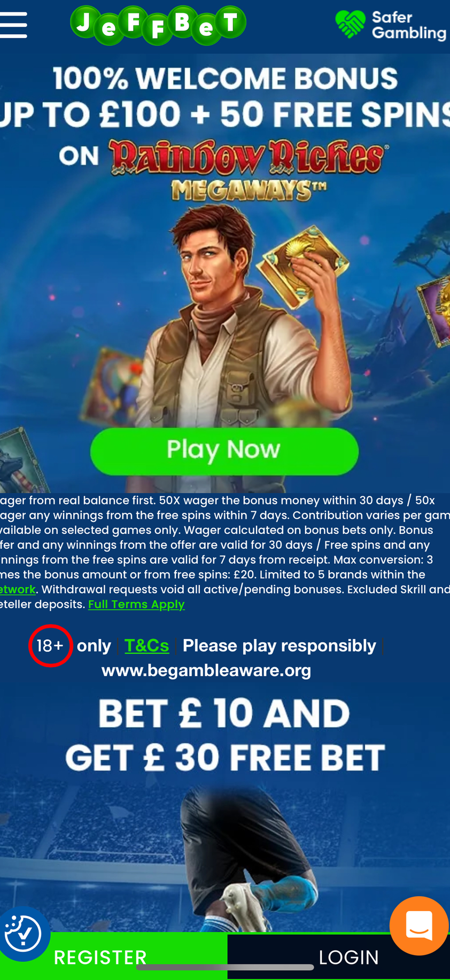The image size is (450, 980).
Task: Click the blue cookie consent badge
Action: pyautogui.click(x=22, y=934)
